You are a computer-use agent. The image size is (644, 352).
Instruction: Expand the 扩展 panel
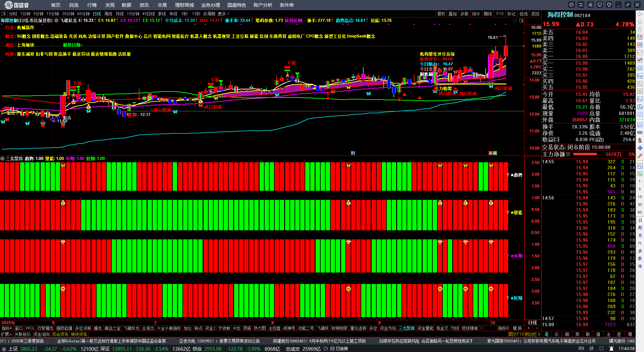point(6,334)
